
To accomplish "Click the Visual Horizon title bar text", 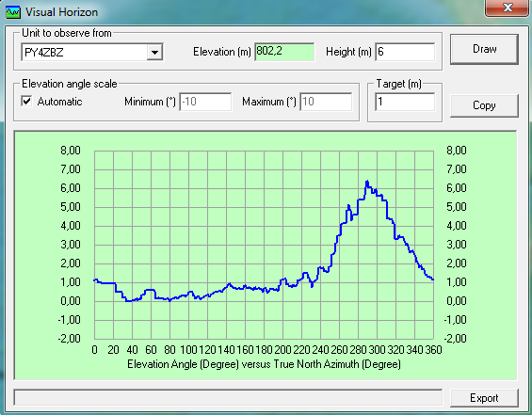I will click(x=61, y=12).
